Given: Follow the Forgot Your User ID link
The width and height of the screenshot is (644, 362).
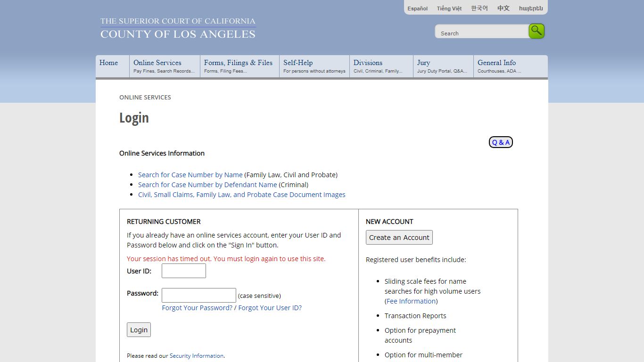Looking at the screenshot, I should (x=270, y=308).
